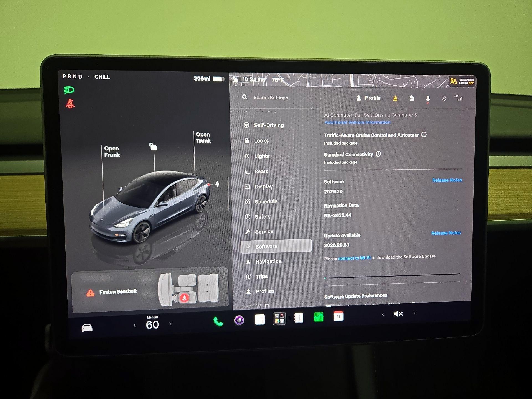
Task: Open Release Notes for Software 2026.20
Action: coord(447,180)
